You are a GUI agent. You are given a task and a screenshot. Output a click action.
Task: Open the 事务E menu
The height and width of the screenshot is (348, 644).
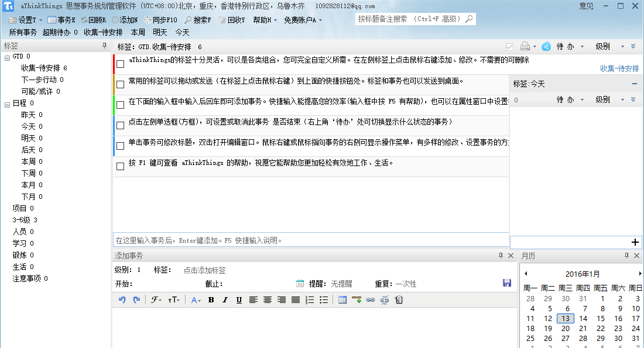[x=61, y=20]
